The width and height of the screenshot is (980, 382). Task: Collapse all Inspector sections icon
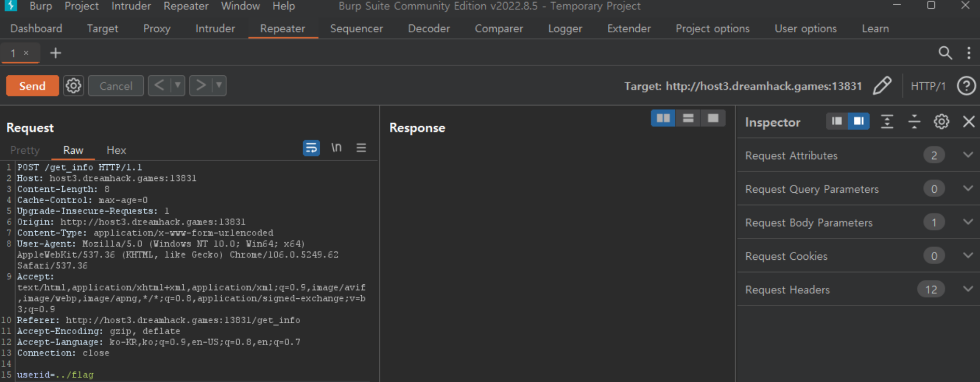914,122
